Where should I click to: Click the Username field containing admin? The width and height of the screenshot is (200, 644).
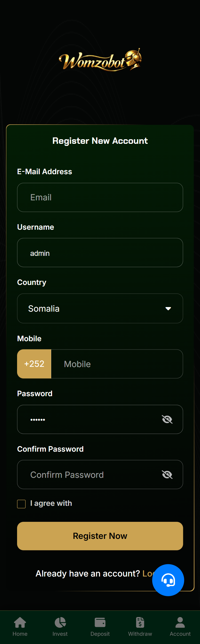click(100, 253)
